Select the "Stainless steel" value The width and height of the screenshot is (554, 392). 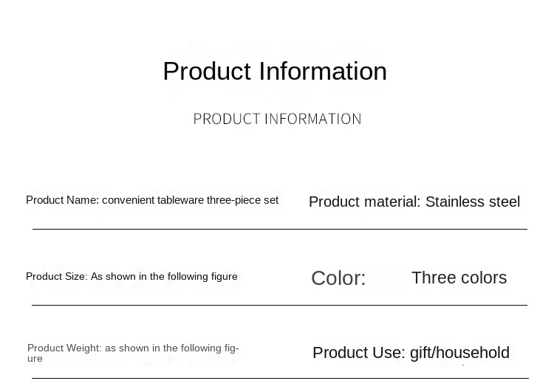click(473, 202)
